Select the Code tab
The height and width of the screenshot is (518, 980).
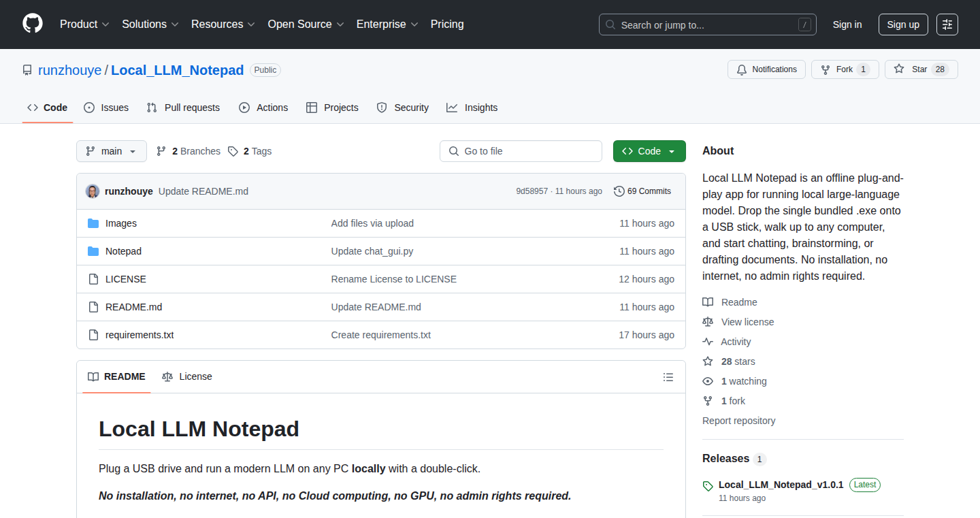(x=48, y=108)
